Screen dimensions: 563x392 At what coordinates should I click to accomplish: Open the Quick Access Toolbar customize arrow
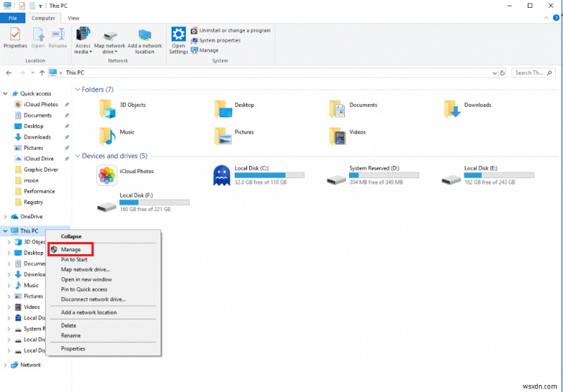tap(41, 6)
